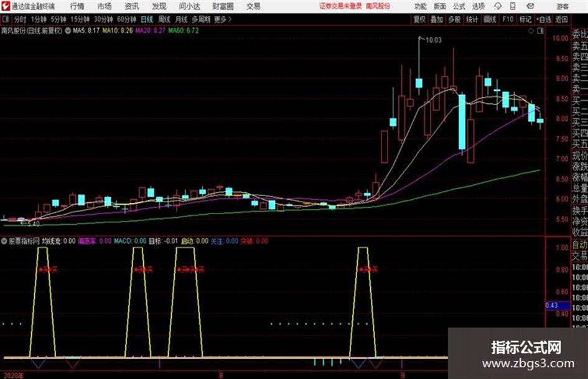588x379 pixels.
Task: Click the MA60: 6.72 label
Action: pyautogui.click(x=184, y=30)
